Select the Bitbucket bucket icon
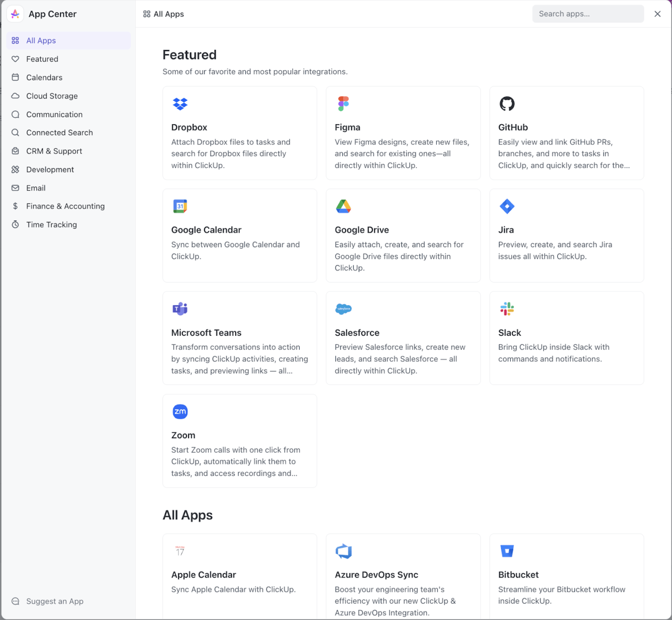Viewport: 672px width, 620px height. [507, 551]
